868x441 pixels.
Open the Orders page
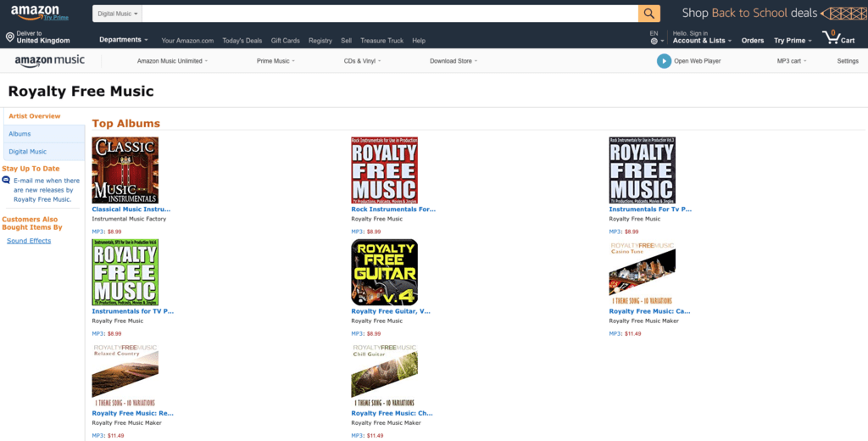click(753, 41)
